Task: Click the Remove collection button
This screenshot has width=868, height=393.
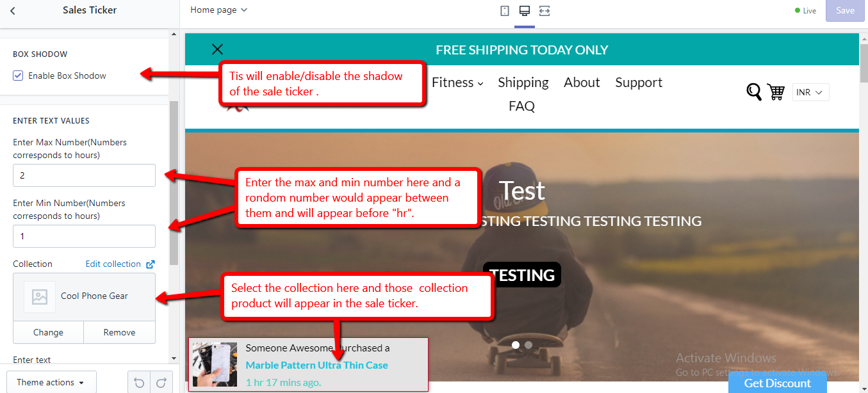Action: coord(119,332)
